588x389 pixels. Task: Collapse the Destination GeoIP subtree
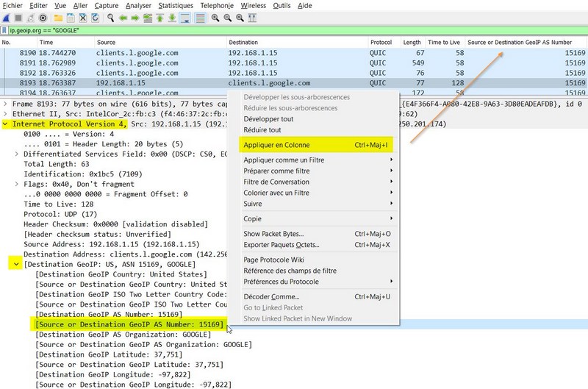16,263
